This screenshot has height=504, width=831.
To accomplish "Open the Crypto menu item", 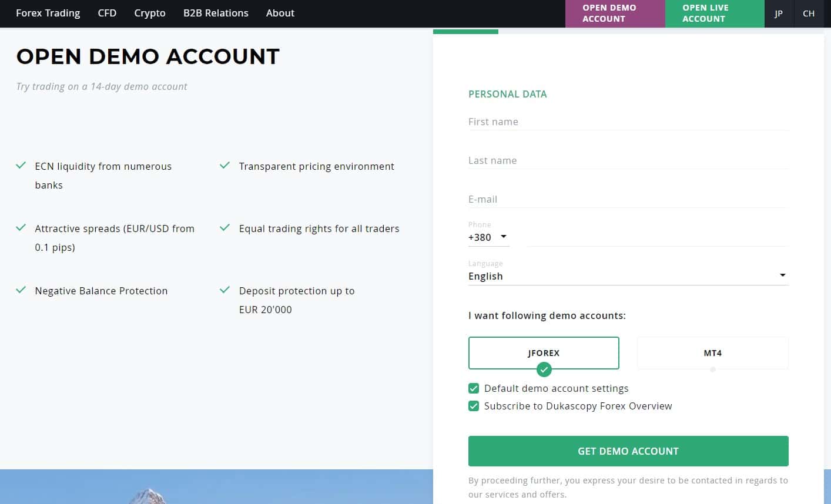I will (x=150, y=13).
